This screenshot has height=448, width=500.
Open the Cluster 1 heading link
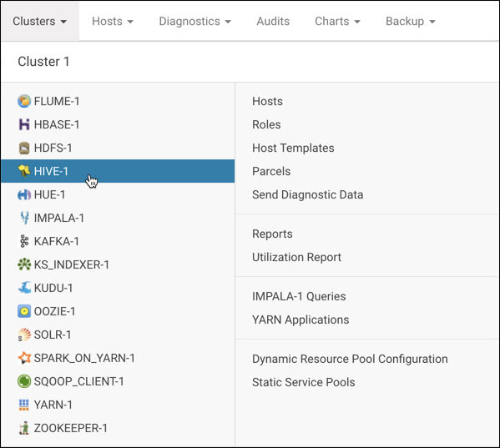tap(43, 62)
